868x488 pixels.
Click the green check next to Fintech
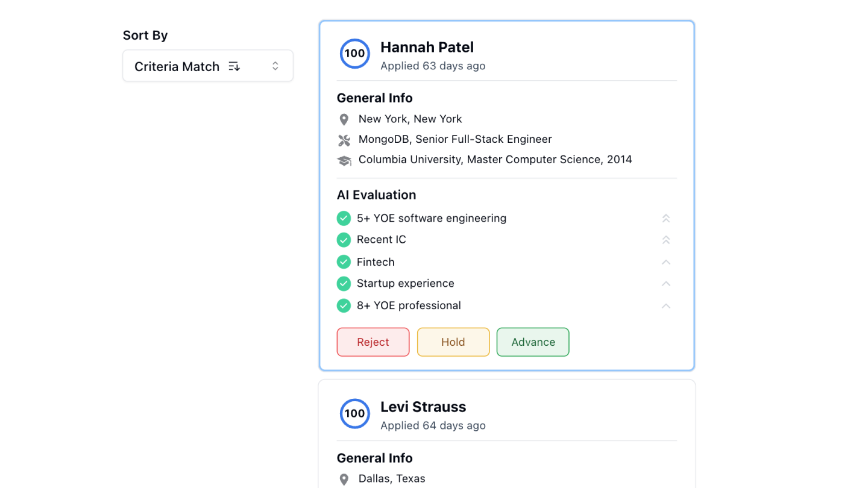click(x=344, y=262)
